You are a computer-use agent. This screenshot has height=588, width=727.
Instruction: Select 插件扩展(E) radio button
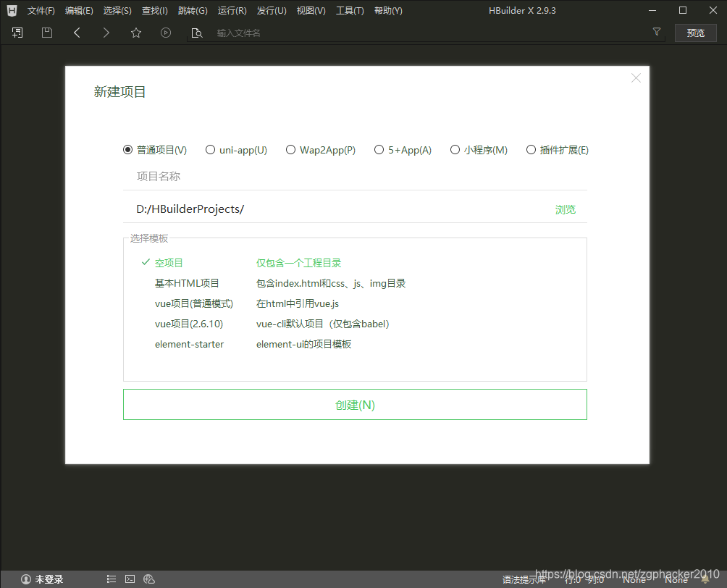pyautogui.click(x=531, y=150)
